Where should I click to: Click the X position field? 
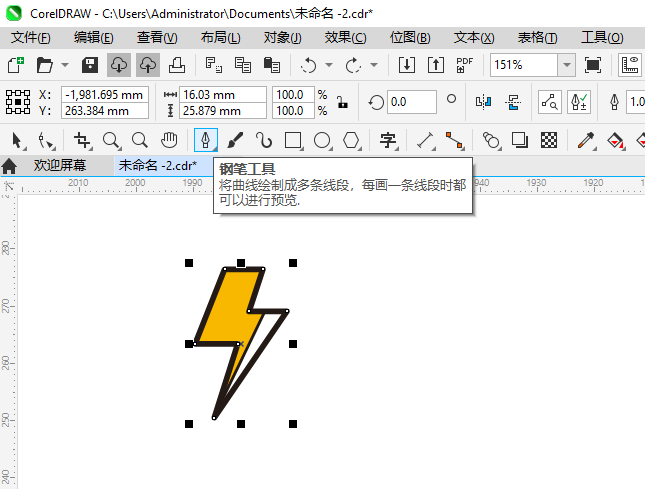tap(105, 95)
